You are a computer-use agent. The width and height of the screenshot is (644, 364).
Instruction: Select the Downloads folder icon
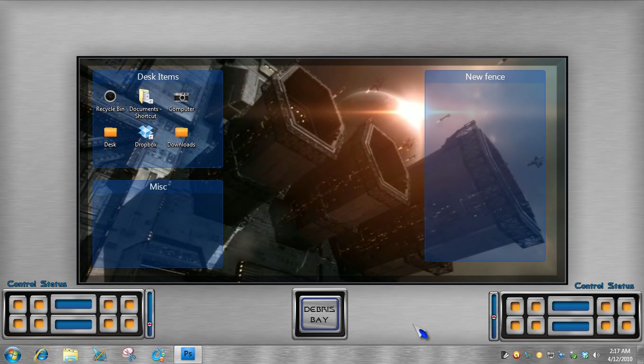click(181, 136)
